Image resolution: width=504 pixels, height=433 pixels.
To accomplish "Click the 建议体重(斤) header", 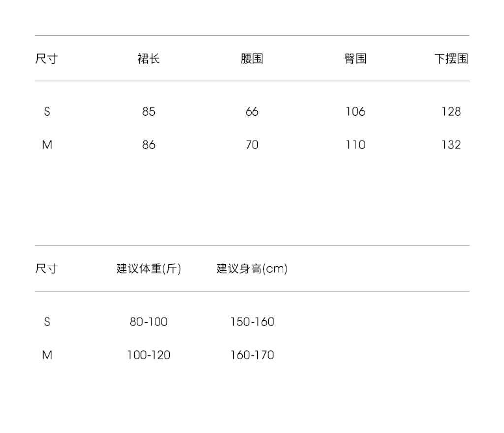I will pos(149,268).
